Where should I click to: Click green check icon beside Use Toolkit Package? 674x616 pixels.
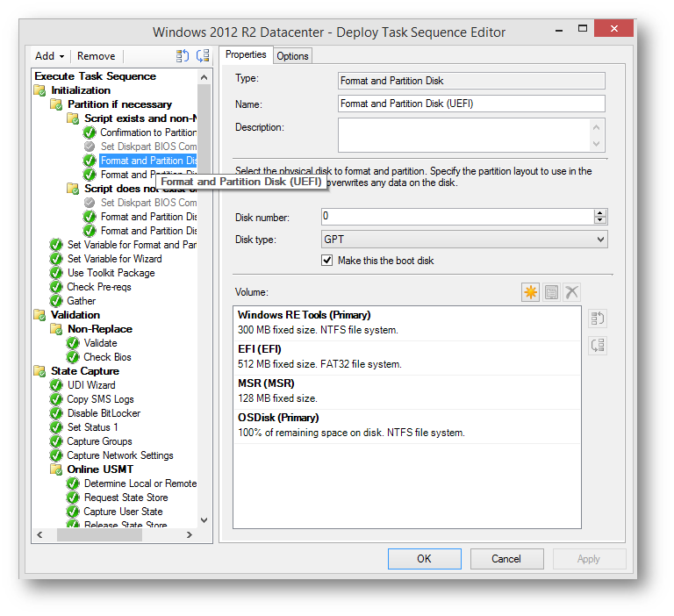click(56, 273)
